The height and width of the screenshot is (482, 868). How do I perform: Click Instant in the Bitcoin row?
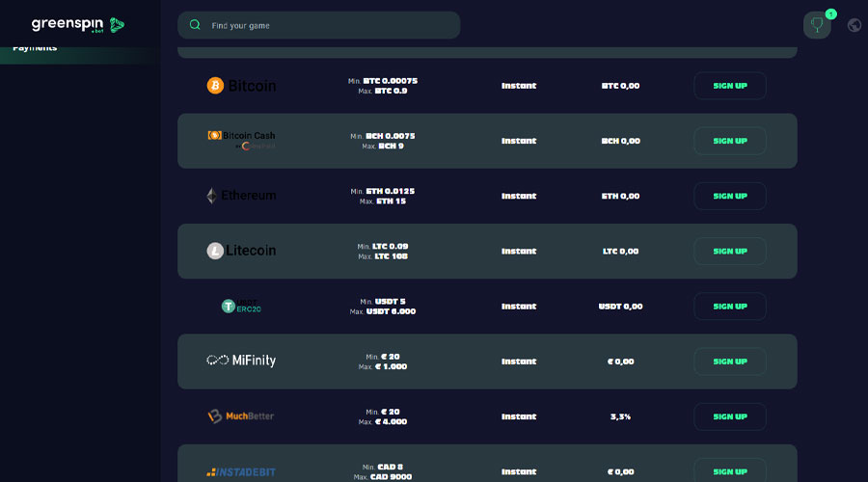point(519,86)
